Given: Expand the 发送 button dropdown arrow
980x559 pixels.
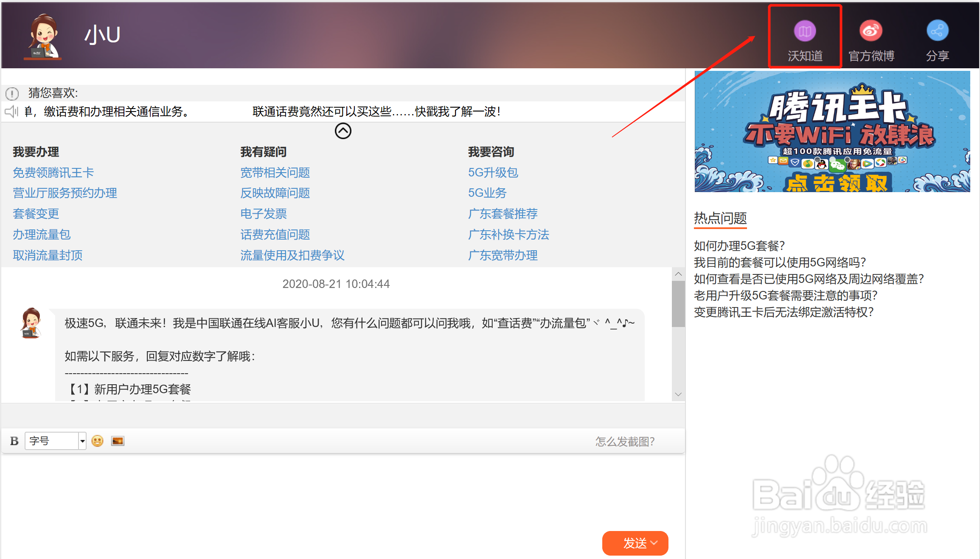Looking at the screenshot, I should [653, 543].
